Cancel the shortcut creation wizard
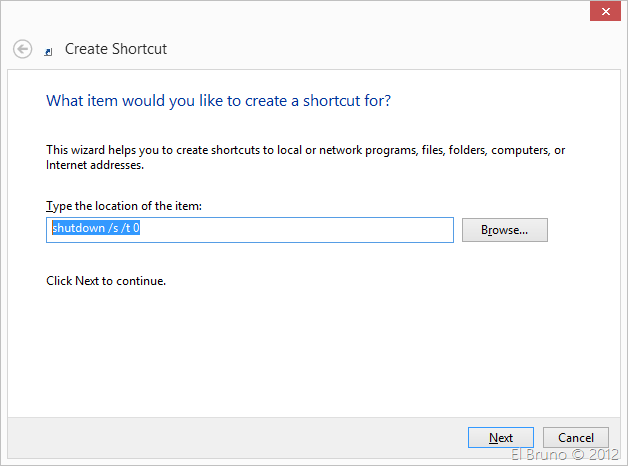 (575, 437)
